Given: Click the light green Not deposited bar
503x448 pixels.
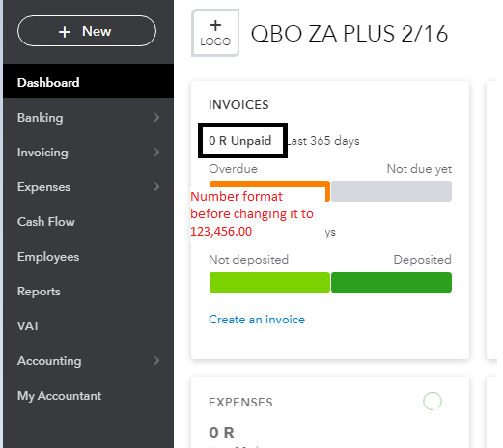Looking at the screenshot, I should coord(269,282).
